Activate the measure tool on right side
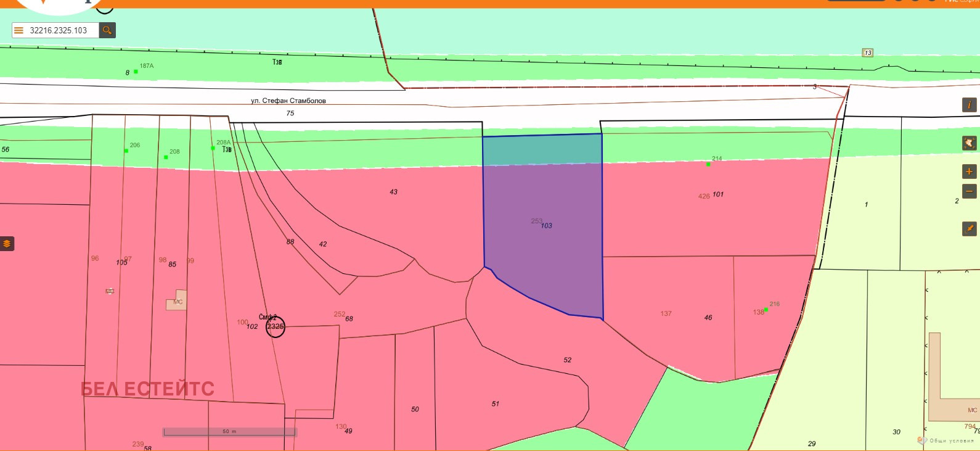 [969, 229]
